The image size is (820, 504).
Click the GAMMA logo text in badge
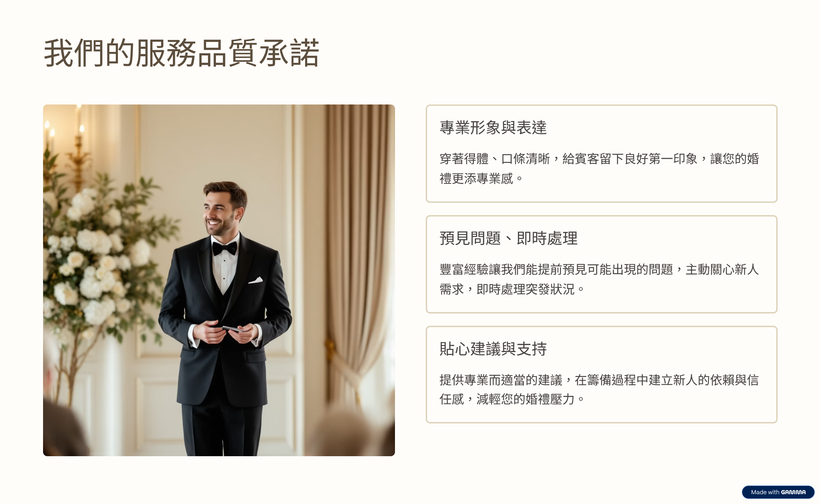point(793,492)
